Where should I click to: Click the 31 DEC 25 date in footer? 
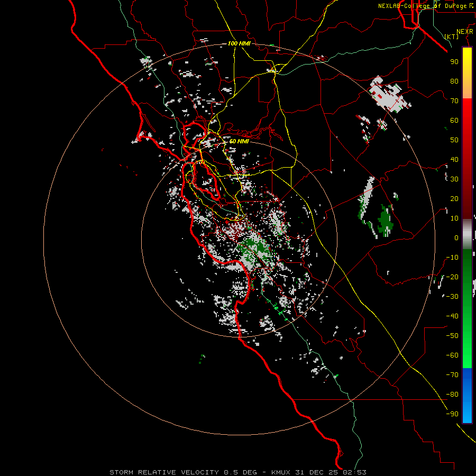[x=317, y=472]
